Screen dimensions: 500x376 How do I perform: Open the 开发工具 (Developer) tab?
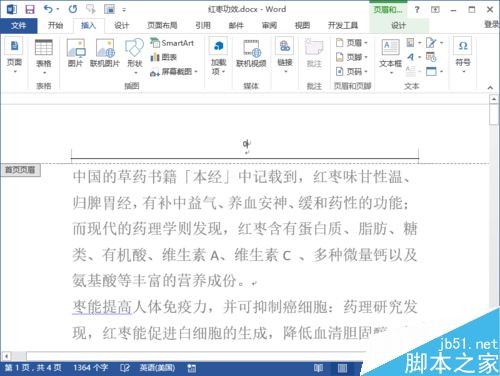click(x=343, y=25)
